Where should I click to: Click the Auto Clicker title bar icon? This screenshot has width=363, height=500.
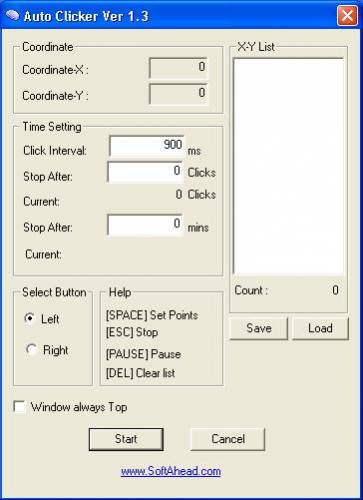coord(12,15)
